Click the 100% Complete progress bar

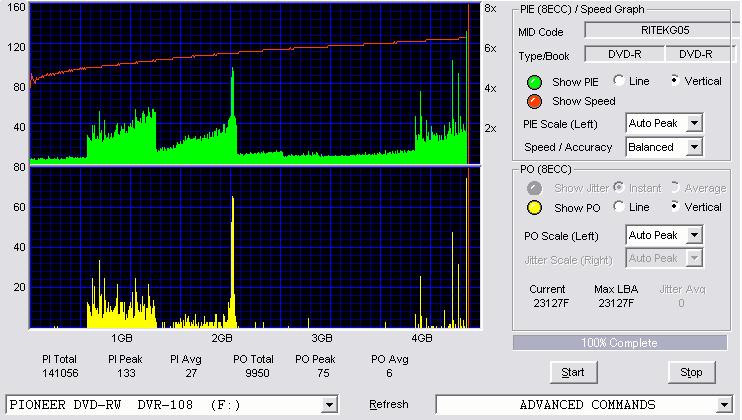click(x=620, y=343)
